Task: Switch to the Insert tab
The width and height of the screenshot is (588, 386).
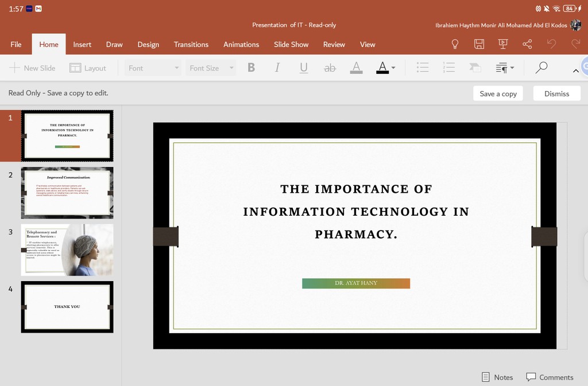Action: 82,44
